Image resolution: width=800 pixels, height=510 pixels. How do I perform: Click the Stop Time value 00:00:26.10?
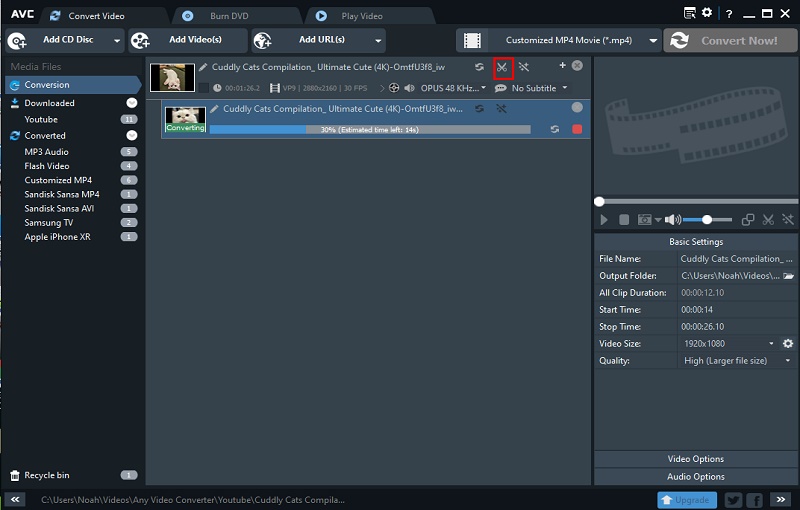(x=703, y=326)
